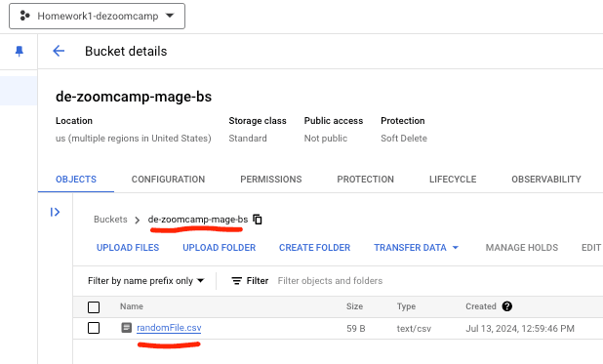Click the Filter lines icon
This screenshot has width=603, height=364.
pos(236,281)
